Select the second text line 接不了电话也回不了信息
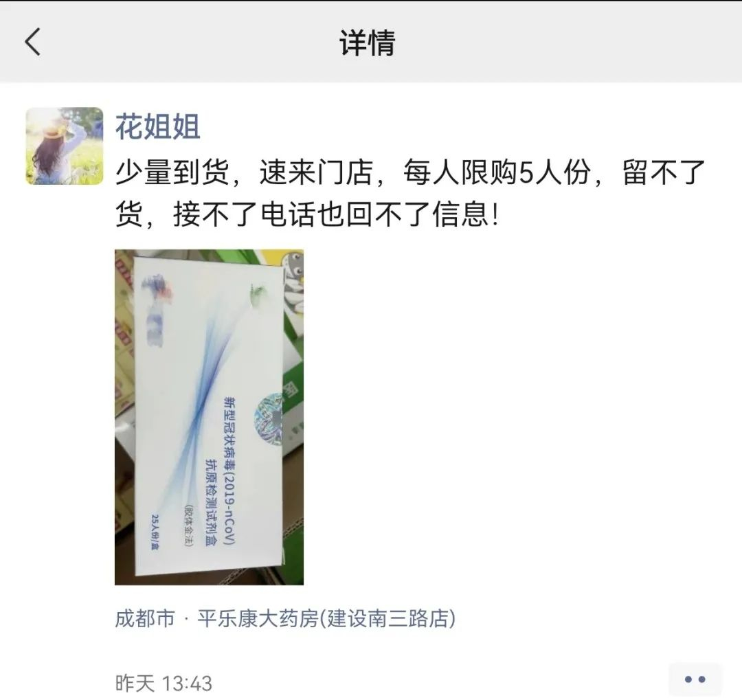The image size is (742, 700). pos(336,214)
